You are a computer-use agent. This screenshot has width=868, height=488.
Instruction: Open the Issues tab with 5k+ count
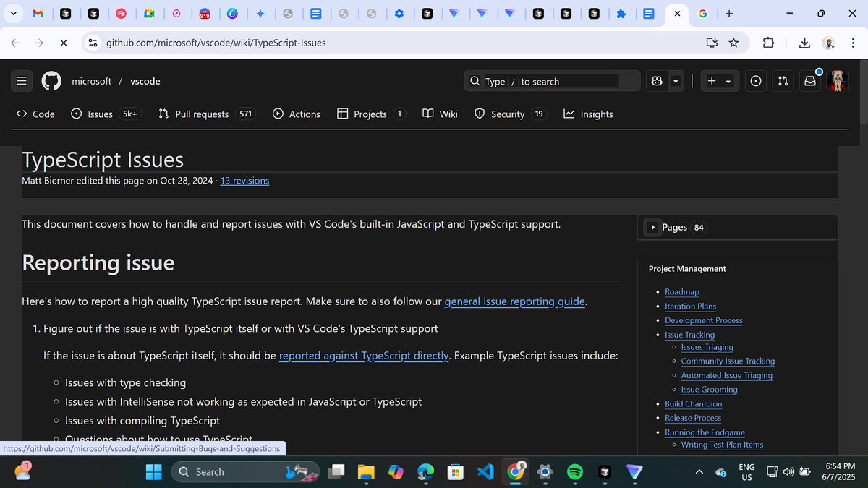pyautogui.click(x=105, y=114)
